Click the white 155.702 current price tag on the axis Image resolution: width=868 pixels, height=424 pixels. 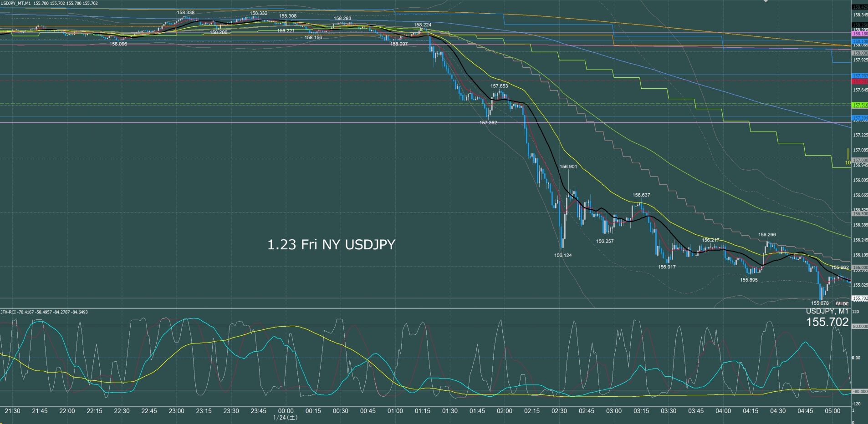point(860,298)
